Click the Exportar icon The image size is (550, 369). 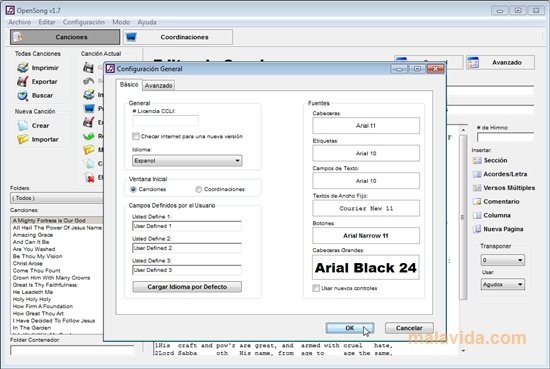pyautogui.click(x=23, y=81)
